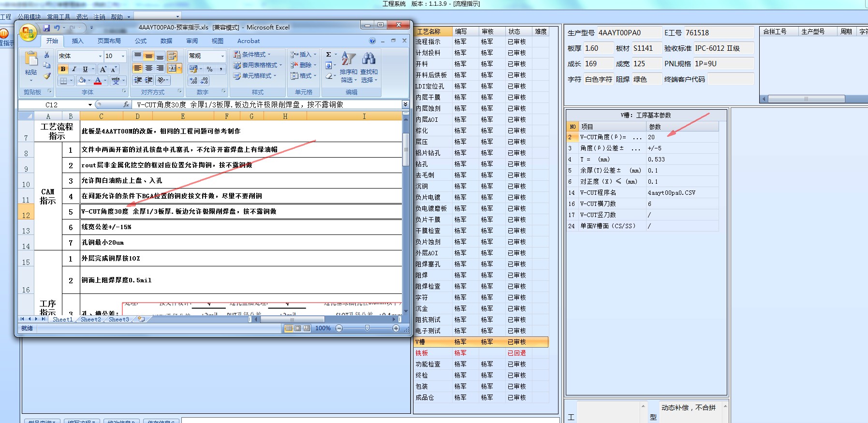Apply percent style

coord(209,69)
